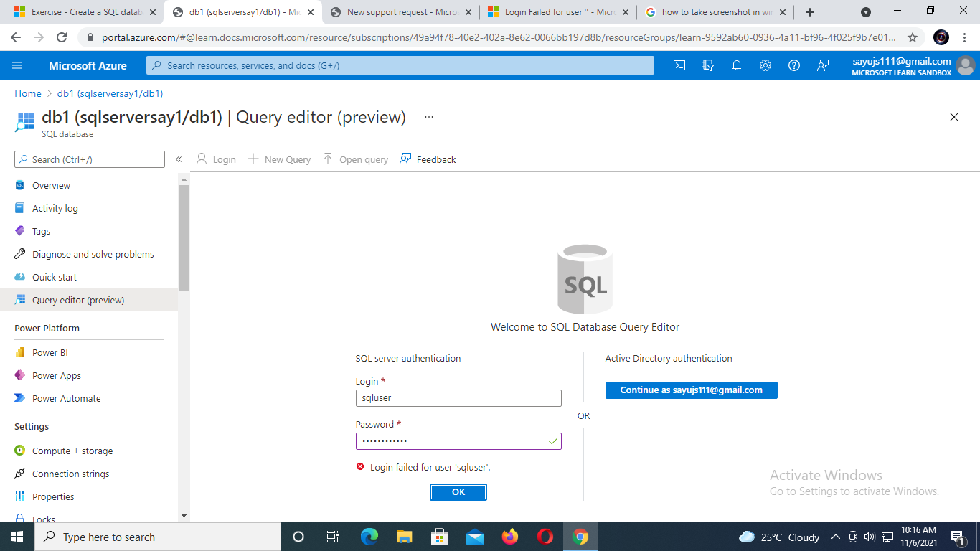Click Feedback in the query editor toolbar
Viewport: 980px width, 551px height.
tap(428, 159)
